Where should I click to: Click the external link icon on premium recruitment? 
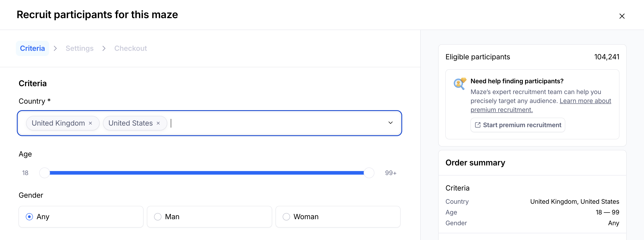(478, 125)
